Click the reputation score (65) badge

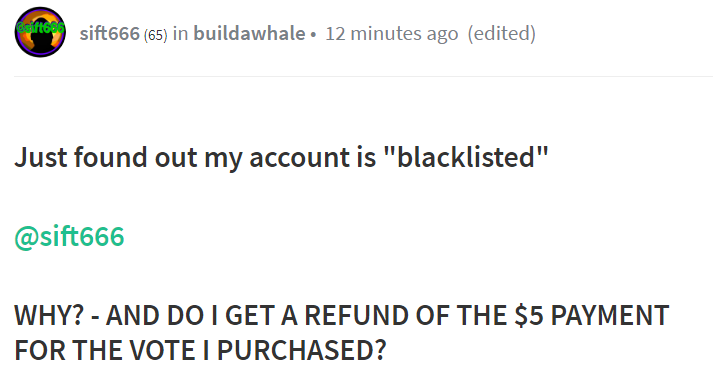tap(156, 35)
